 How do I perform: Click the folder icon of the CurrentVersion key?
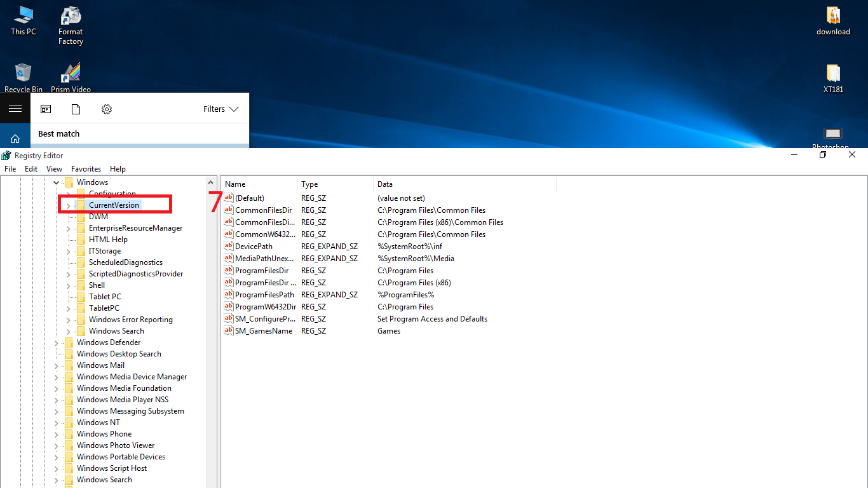coord(81,205)
